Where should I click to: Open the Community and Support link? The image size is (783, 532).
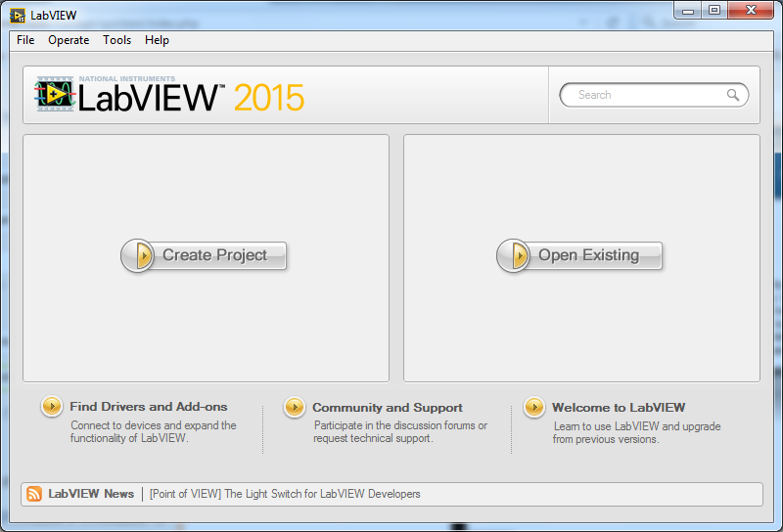pos(388,408)
